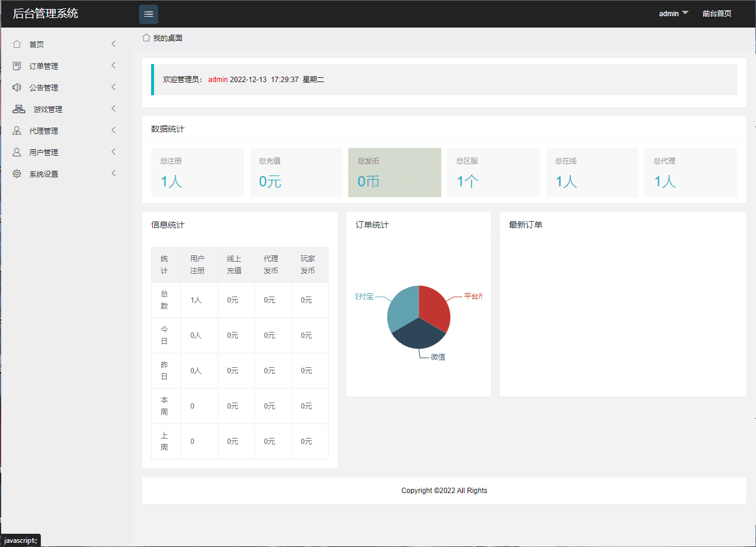Click the game management network icon
The image size is (756, 547).
pos(19,109)
